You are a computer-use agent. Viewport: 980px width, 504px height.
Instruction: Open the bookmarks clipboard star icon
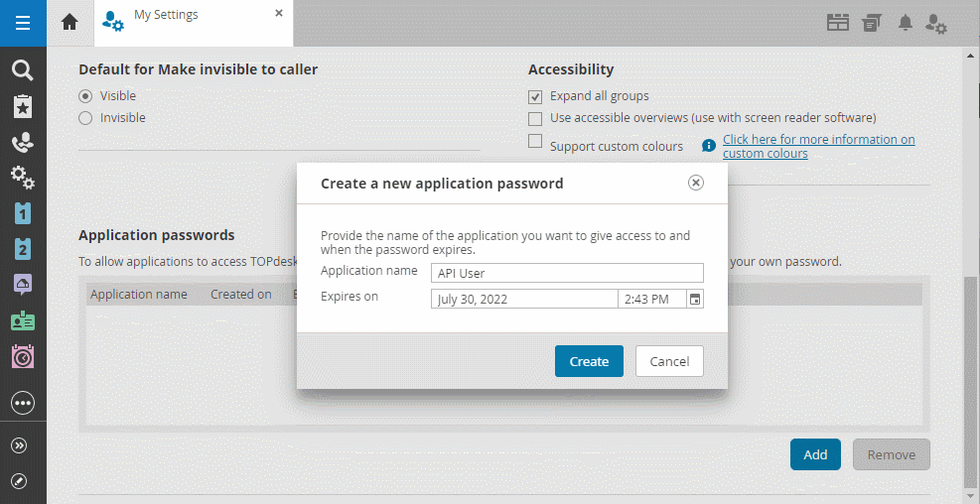(x=22, y=106)
